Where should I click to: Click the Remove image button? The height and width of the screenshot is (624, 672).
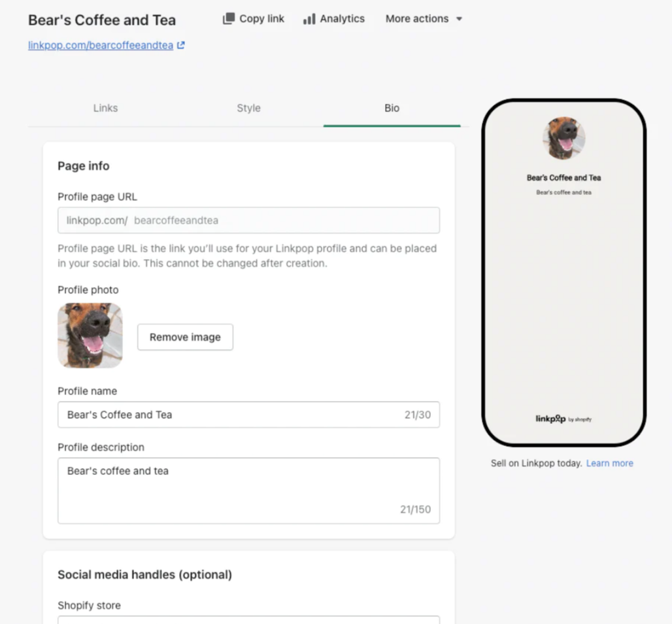(185, 337)
